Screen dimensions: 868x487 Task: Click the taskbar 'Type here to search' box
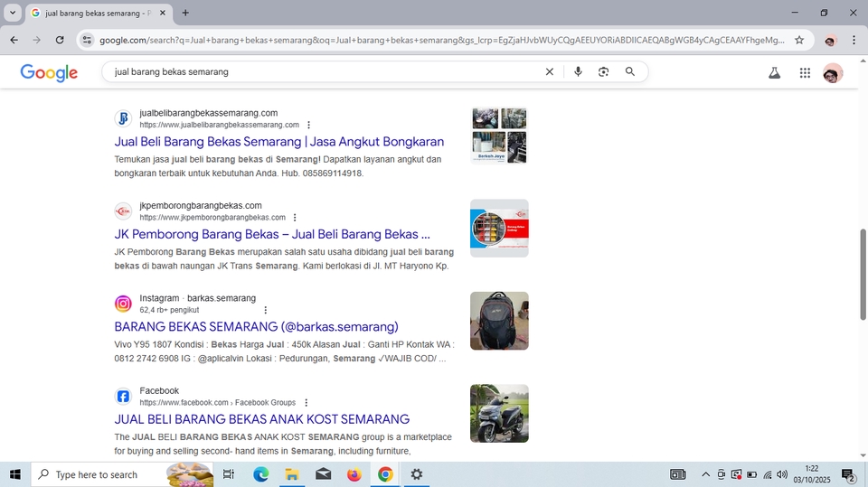122,474
